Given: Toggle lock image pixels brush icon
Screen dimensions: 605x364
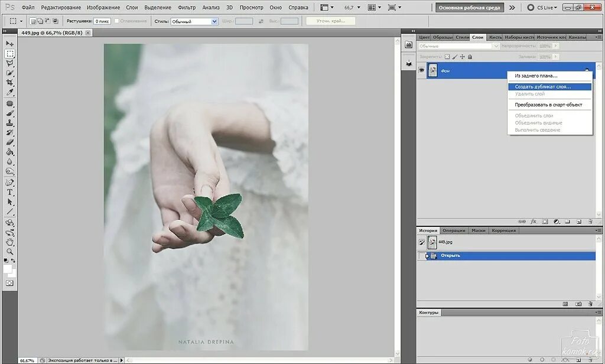Looking at the screenshot, I should tap(454, 57).
